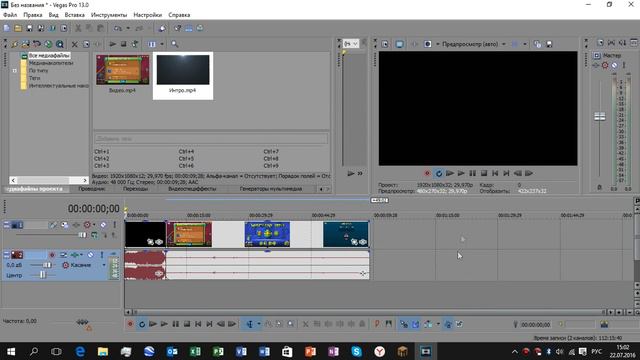The width and height of the screenshot is (640, 360).
Task: Open Windows Start menu
Action: 11,351
